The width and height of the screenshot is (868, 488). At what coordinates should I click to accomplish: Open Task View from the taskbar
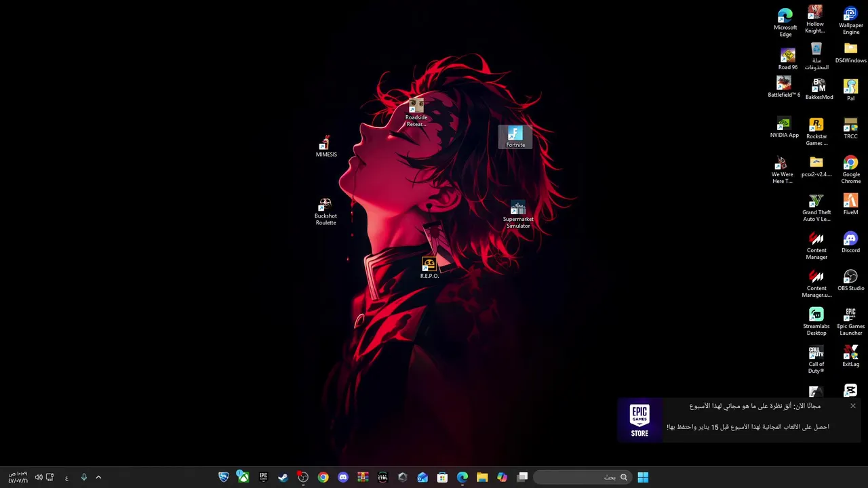tap(522, 477)
